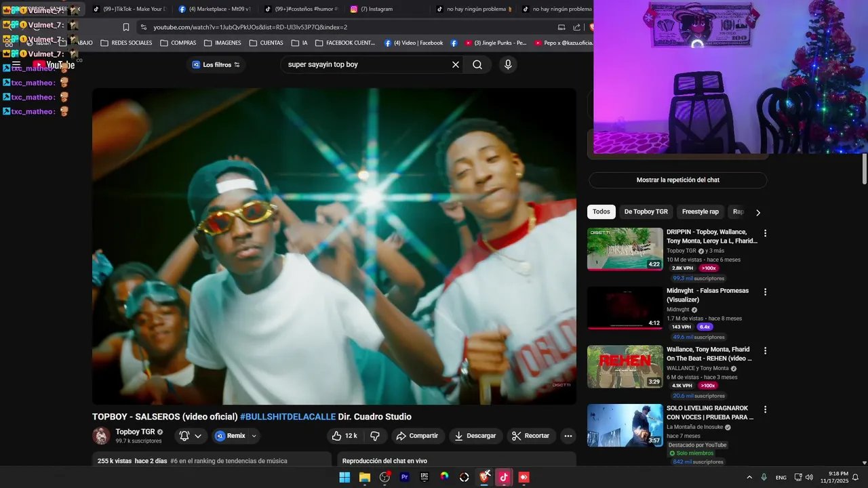Click the notification bell icon
Viewport: 868px width, 488px height.
tap(184, 436)
